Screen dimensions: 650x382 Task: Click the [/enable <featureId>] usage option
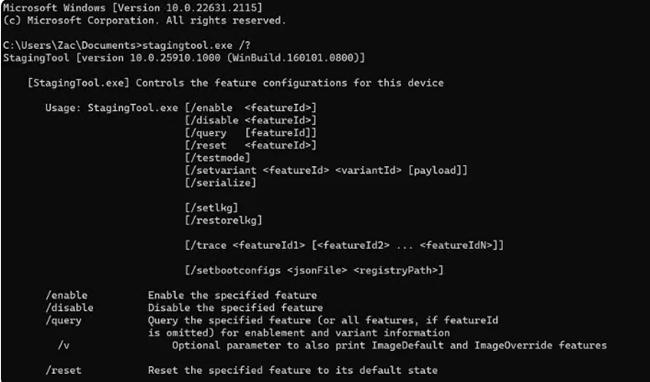[251, 108]
